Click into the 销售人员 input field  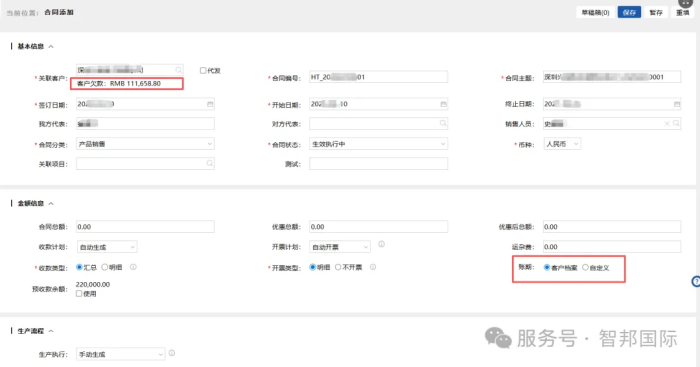[x=612, y=124]
